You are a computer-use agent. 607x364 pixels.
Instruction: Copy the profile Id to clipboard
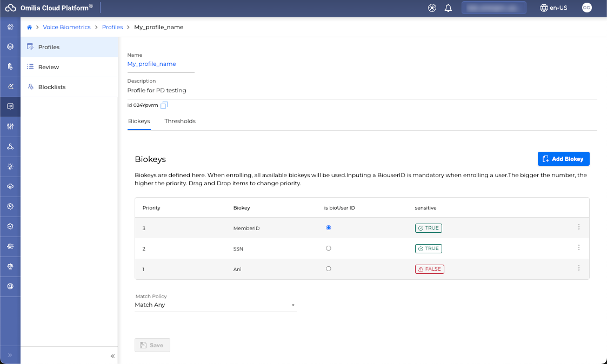pyautogui.click(x=165, y=105)
